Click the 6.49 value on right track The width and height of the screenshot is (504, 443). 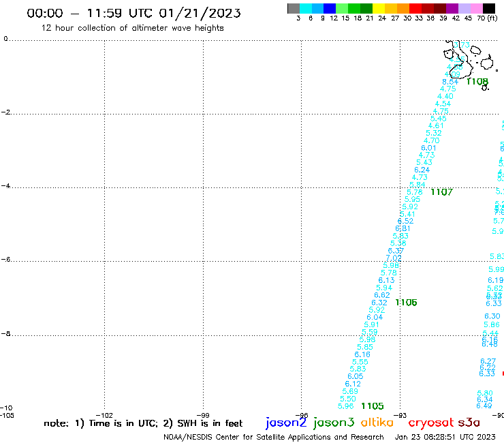click(484, 406)
